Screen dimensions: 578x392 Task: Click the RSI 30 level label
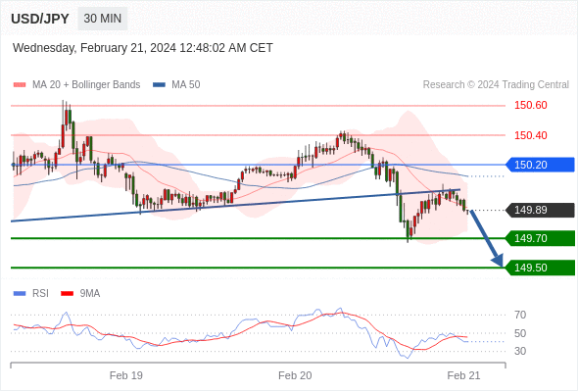click(x=520, y=351)
